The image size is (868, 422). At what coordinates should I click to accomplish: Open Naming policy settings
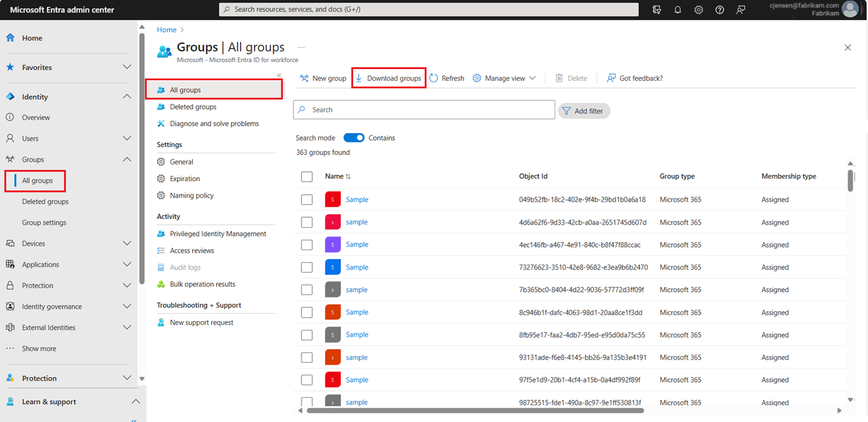192,195
